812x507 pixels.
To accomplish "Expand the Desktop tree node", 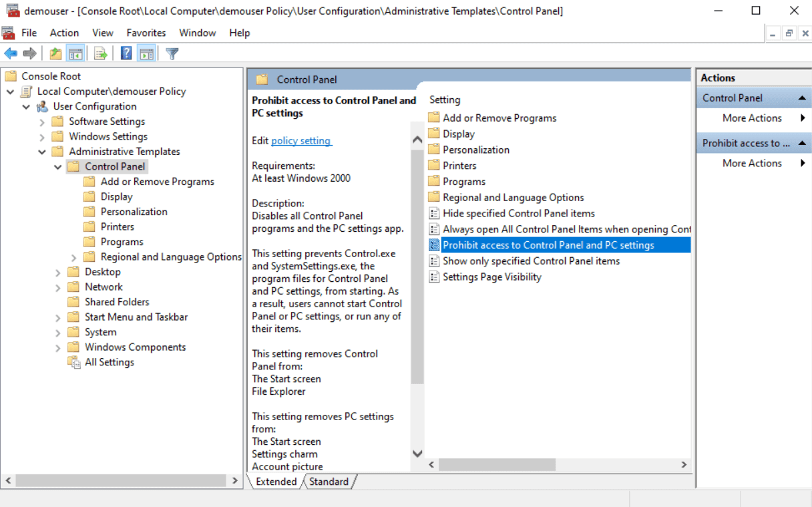I will point(58,272).
